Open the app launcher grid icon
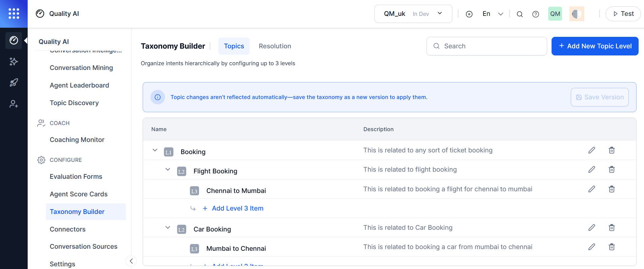The width and height of the screenshot is (644, 269). (14, 14)
